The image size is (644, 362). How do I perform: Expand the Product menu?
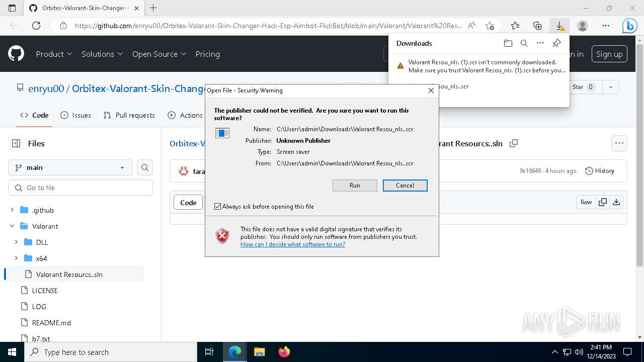(54, 54)
